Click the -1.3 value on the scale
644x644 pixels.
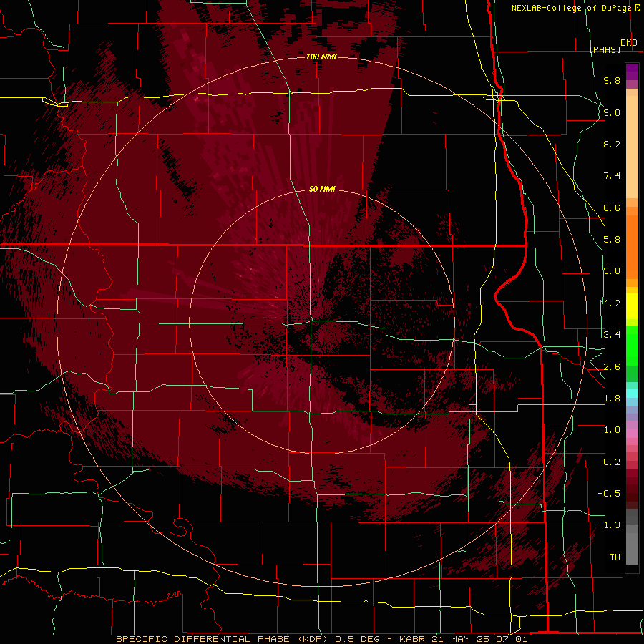click(x=609, y=525)
